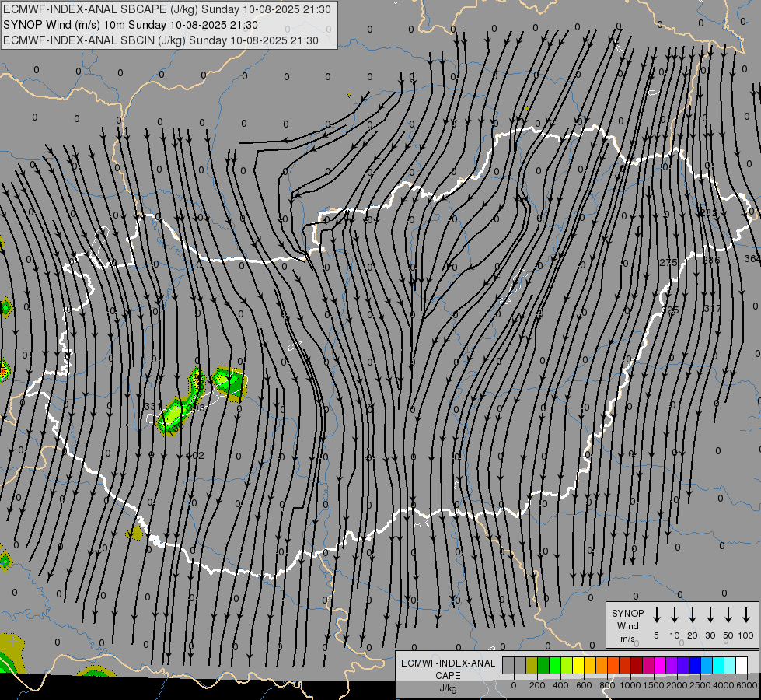Click the 2500 tick on CAPE scale
The height and width of the screenshot is (700, 761).
pos(700,685)
